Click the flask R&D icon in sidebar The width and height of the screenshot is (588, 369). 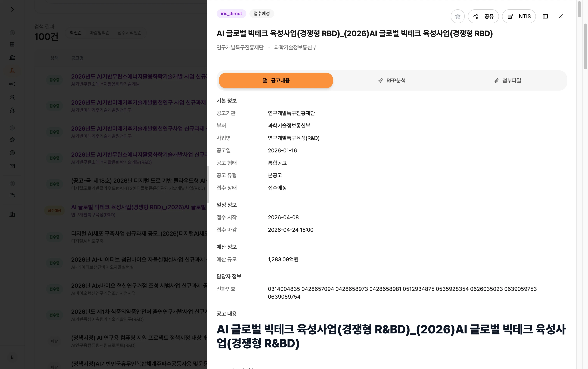(x=12, y=71)
